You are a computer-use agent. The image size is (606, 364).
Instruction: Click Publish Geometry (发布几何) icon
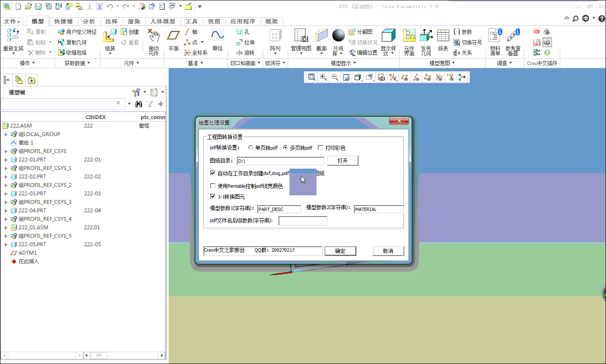[426, 36]
